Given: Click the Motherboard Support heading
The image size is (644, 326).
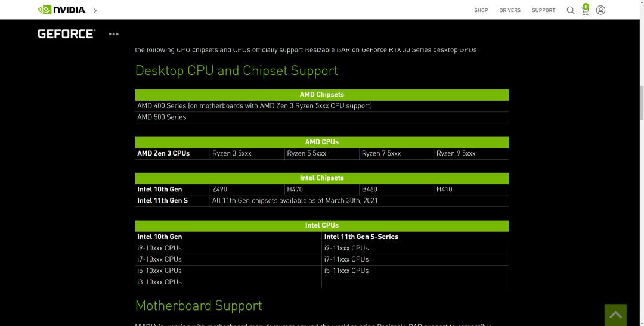Looking at the screenshot, I should [x=199, y=306].
